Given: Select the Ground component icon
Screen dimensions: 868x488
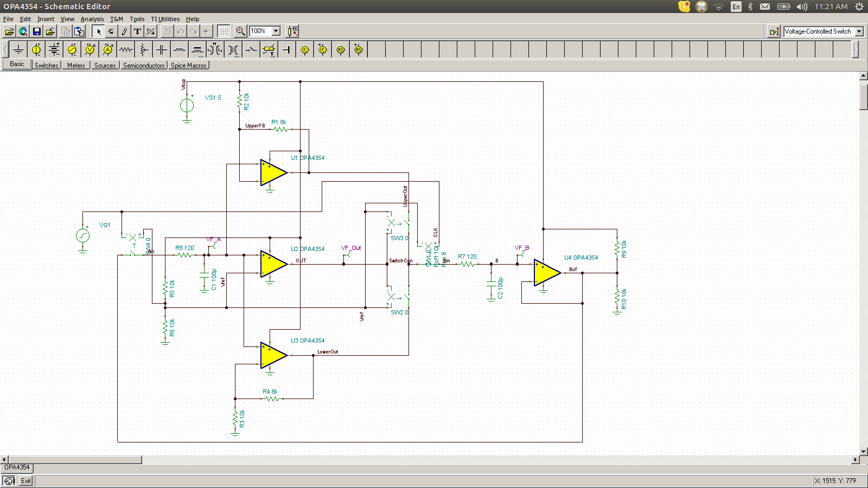Looking at the screenshot, I should (18, 49).
